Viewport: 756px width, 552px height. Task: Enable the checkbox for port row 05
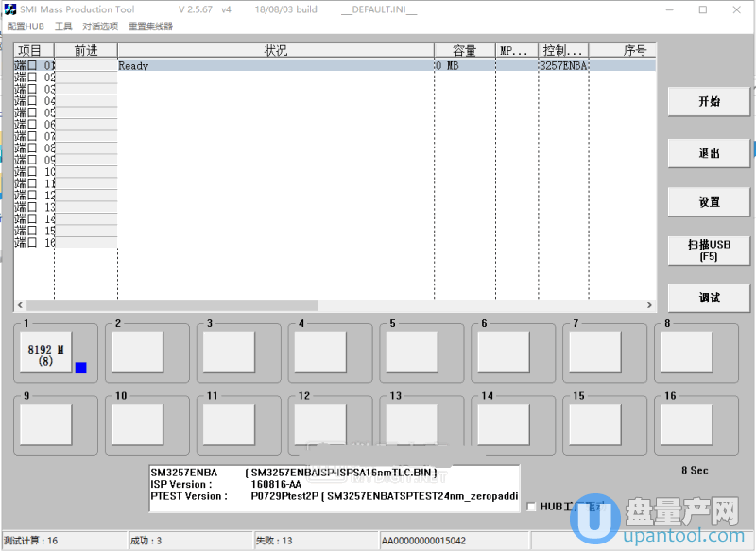click(32, 113)
